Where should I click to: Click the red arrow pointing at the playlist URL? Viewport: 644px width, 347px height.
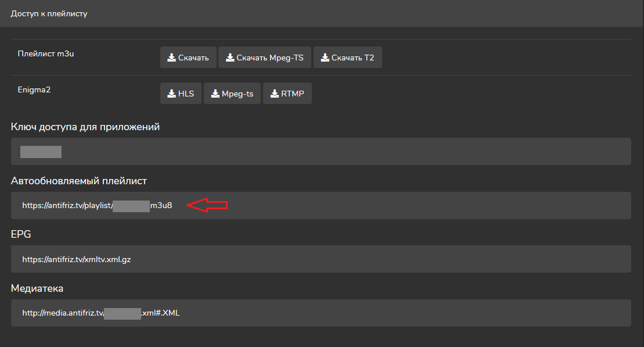click(208, 205)
